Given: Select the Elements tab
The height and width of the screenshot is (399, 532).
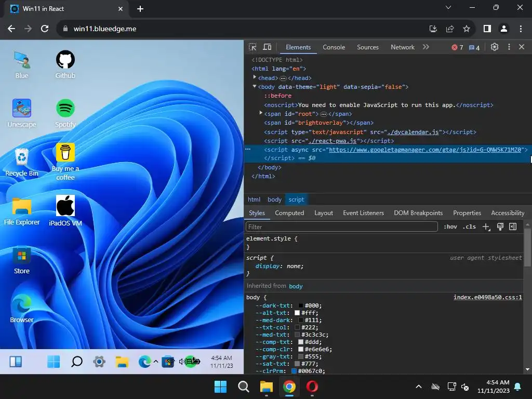Looking at the screenshot, I should (298, 47).
